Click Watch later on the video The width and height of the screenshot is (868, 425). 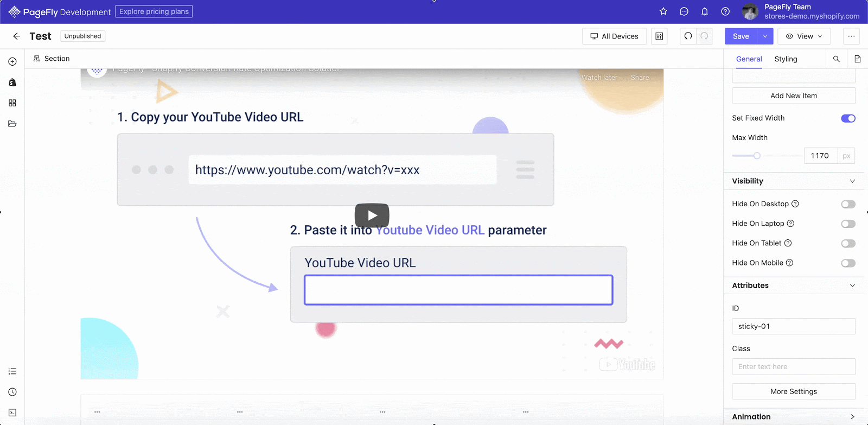(599, 78)
